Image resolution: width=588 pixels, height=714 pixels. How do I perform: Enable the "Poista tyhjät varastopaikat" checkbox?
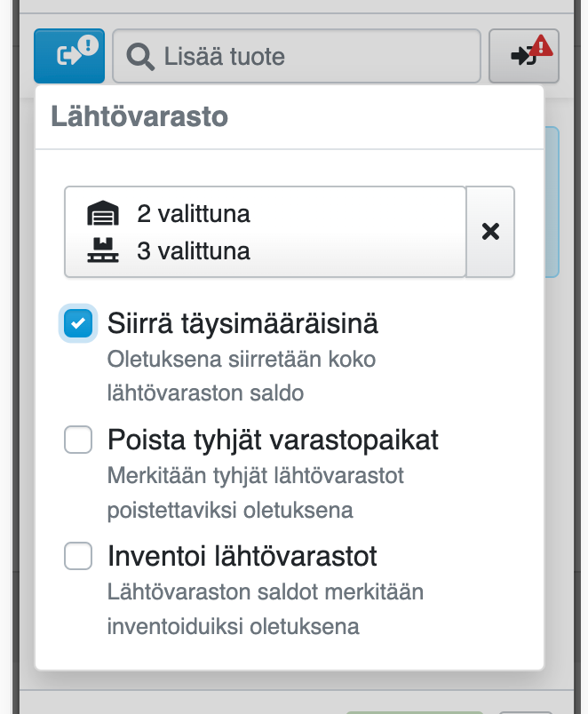pyautogui.click(x=78, y=440)
